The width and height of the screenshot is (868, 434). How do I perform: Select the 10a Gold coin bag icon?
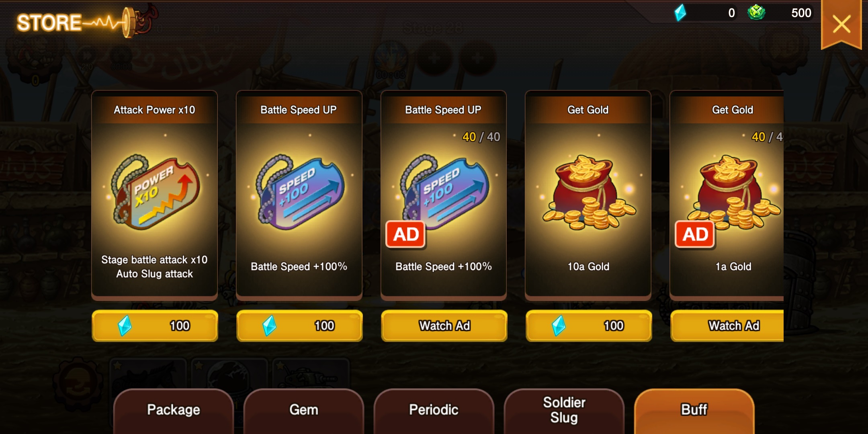coord(588,192)
